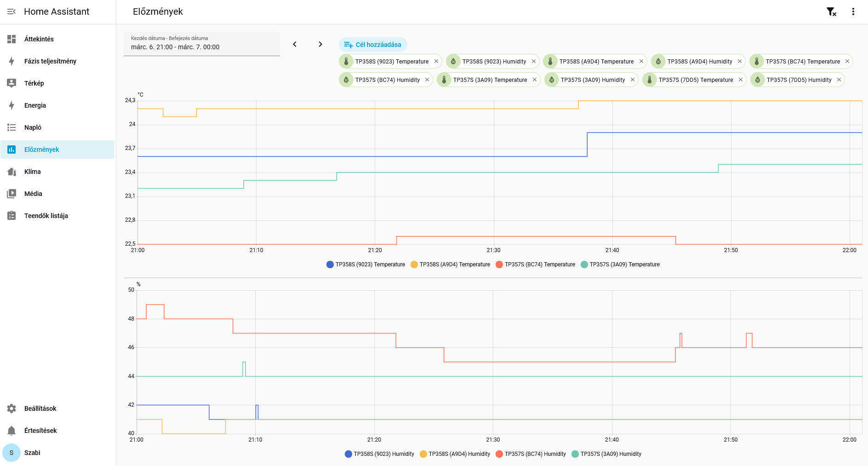Select the Áttekintés menu item
The image size is (868, 466).
point(57,39)
